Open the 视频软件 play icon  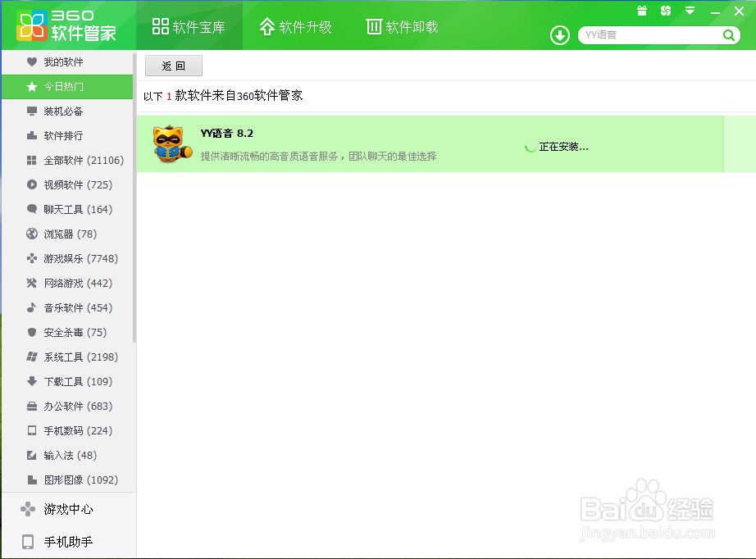tap(32, 184)
